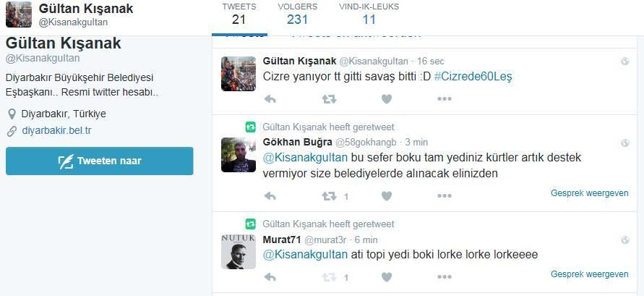Click the globe icon on the first tweet
This screenshot has width=644, height=296.
coord(624,62)
